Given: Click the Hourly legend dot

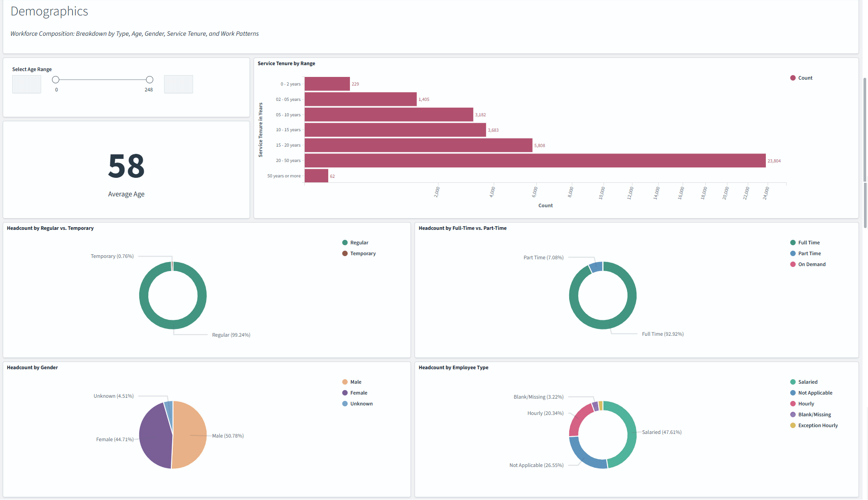Looking at the screenshot, I should 793,404.
